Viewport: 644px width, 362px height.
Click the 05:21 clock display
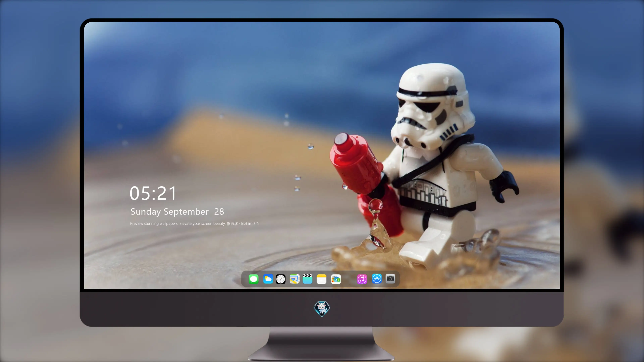tap(153, 193)
